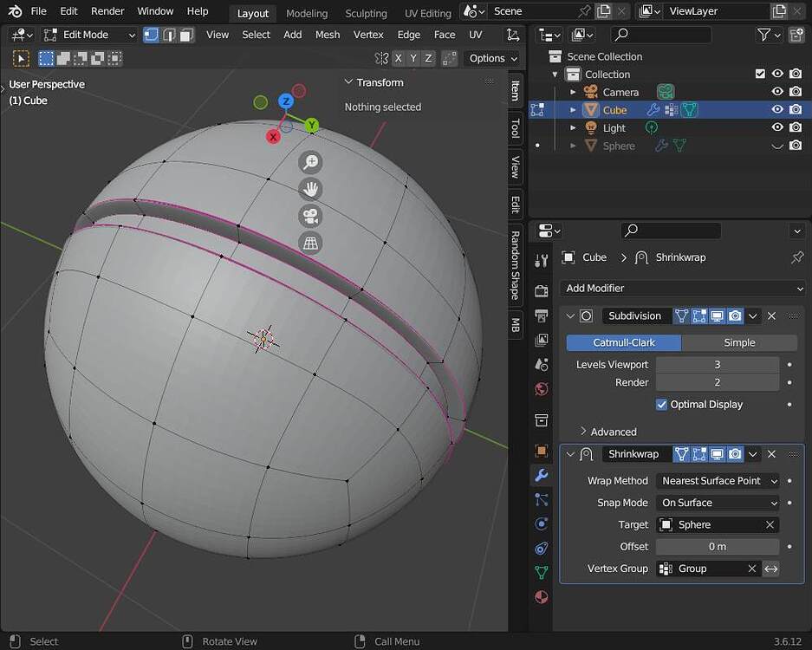Collapse the Transform panel

tap(348, 82)
